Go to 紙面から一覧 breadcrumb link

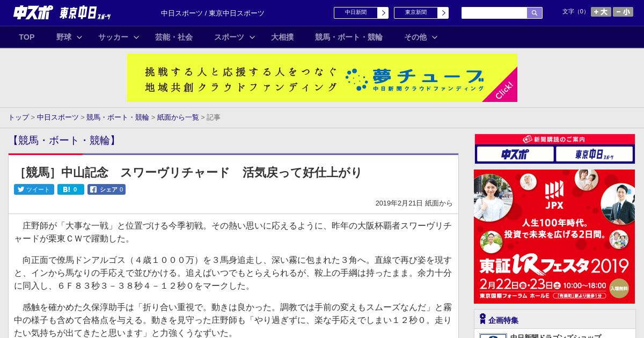178,117
